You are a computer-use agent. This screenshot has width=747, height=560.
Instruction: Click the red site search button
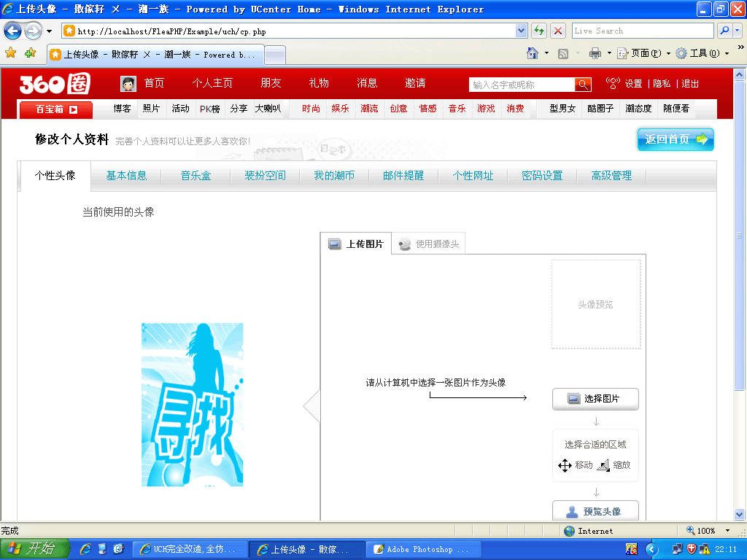[x=583, y=85]
